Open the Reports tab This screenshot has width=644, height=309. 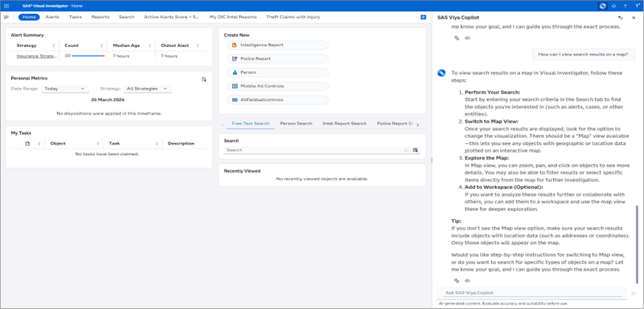tap(100, 17)
